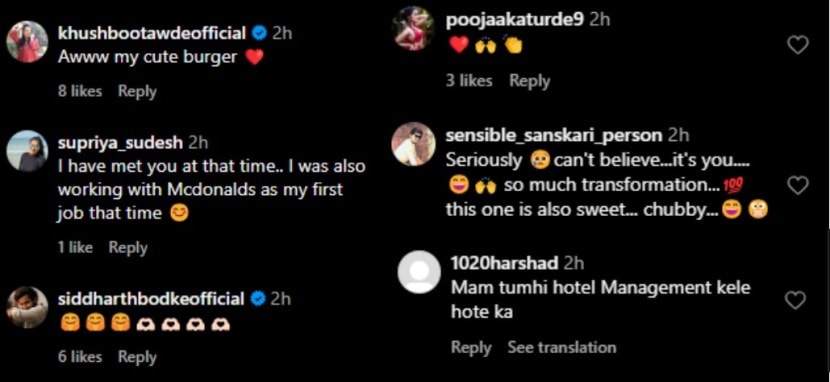Open supriya_sudesh's profile avatar
The width and height of the screenshot is (830, 382).
point(28,151)
